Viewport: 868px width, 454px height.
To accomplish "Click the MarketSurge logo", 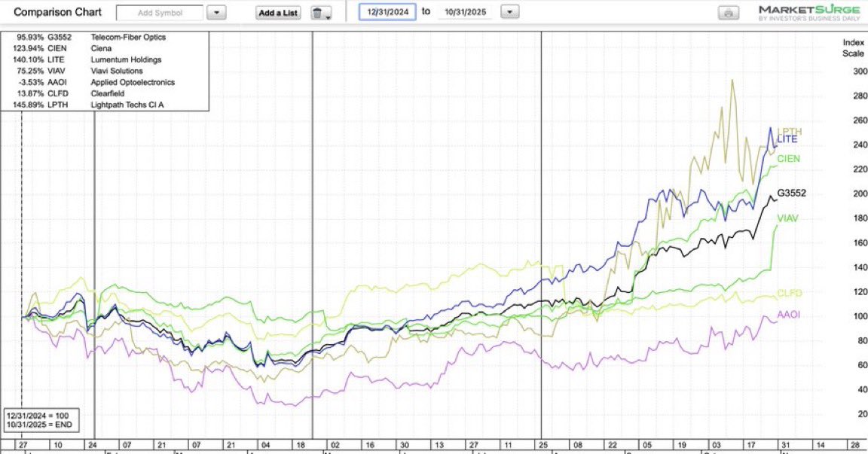I will pos(809,13).
